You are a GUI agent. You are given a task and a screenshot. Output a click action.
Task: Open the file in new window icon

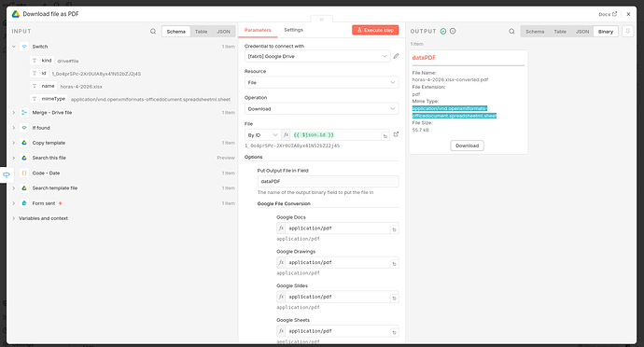coord(396,134)
